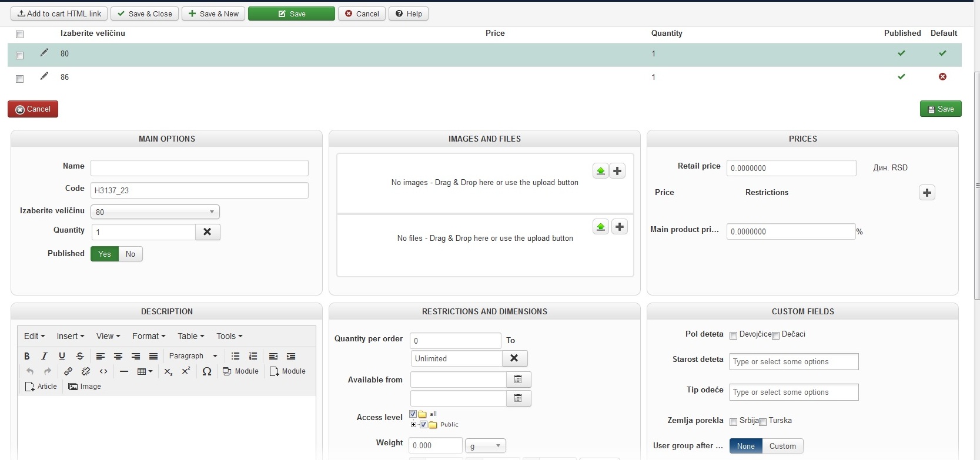Click the file upload arrow button
The width and height of the screenshot is (980, 460).
(x=601, y=227)
